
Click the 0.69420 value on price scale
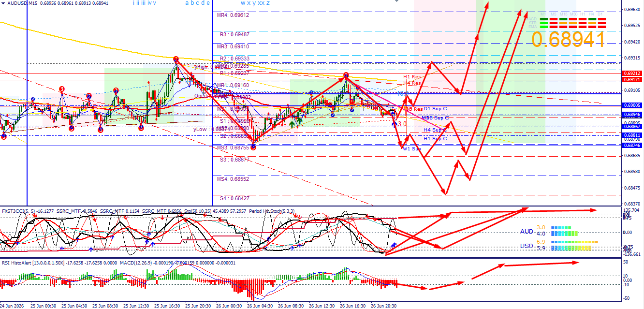pyautogui.click(x=633, y=42)
